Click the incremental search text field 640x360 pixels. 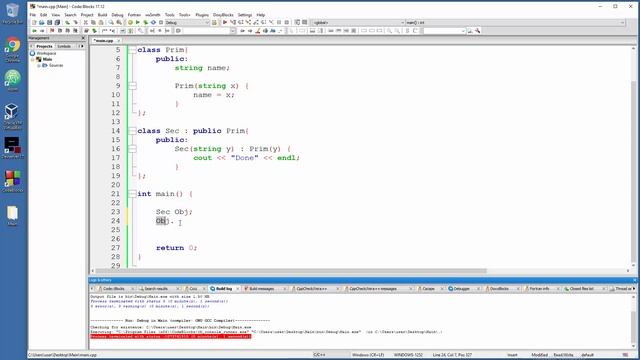[x=207, y=31]
